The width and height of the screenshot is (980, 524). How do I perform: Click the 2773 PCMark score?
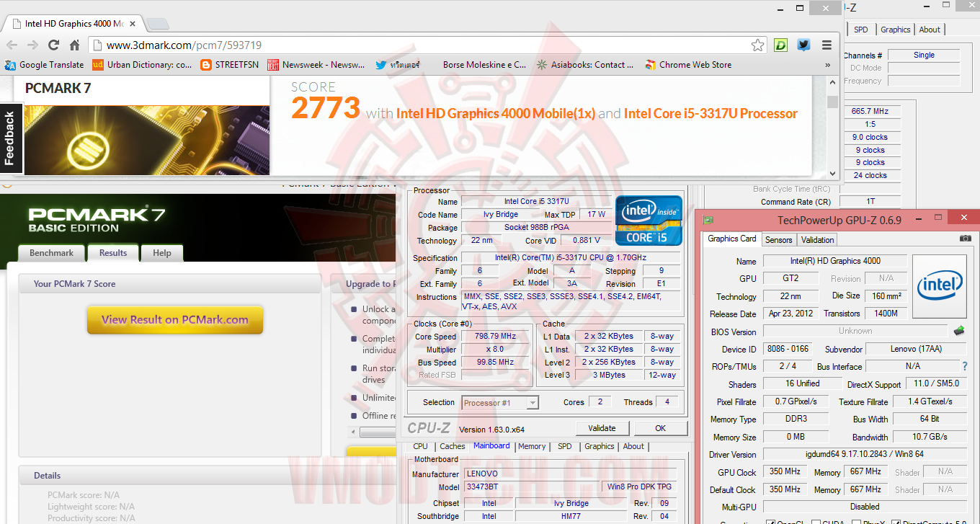coord(326,108)
